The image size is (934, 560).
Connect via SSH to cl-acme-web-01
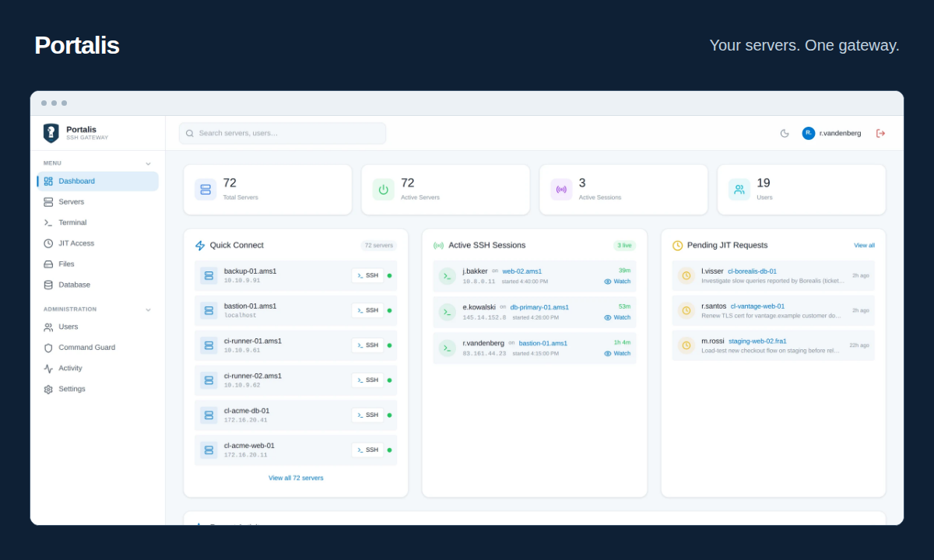pos(367,450)
